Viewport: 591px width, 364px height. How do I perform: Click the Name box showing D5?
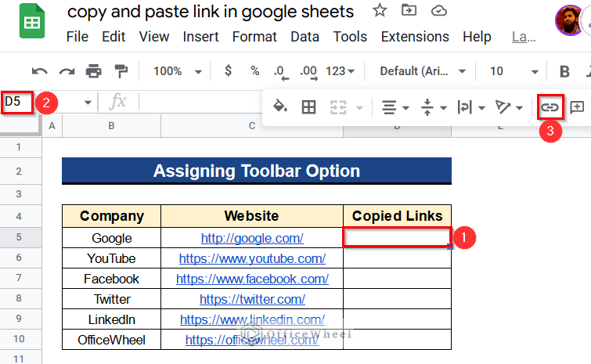[x=17, y=102]
